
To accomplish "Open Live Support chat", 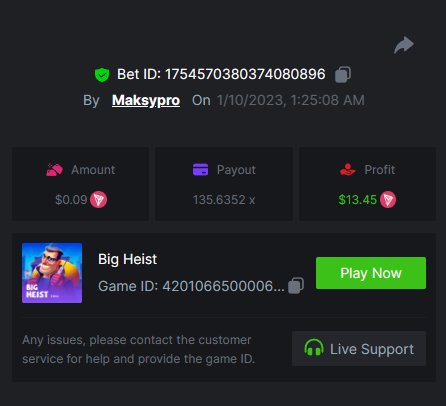I will click(359, 349).
